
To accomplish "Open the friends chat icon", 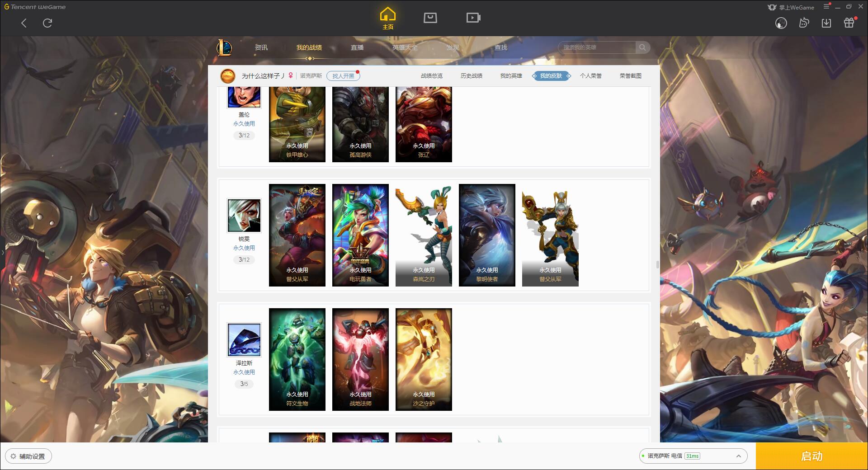I will click(x=804, y=23).
